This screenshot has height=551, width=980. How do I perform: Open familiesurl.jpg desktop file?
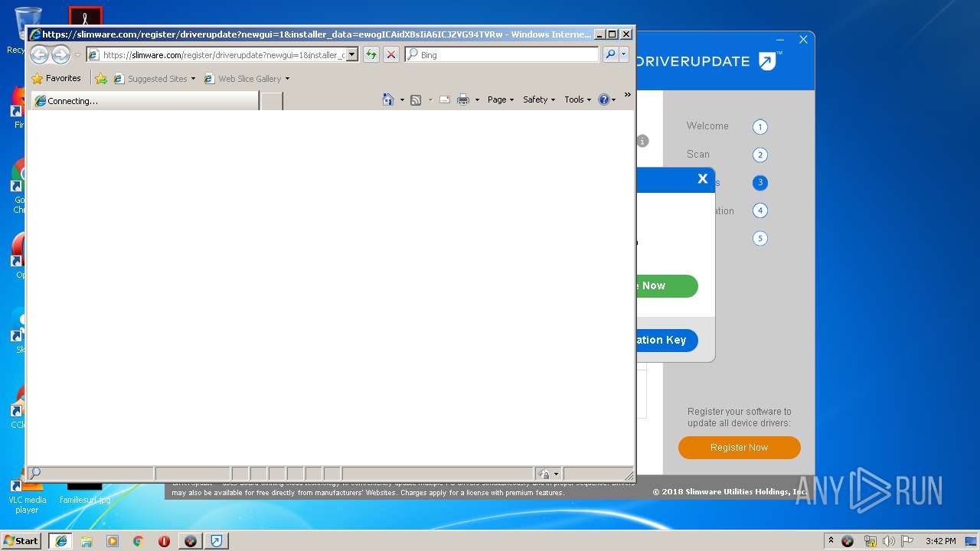pos(85,494)
